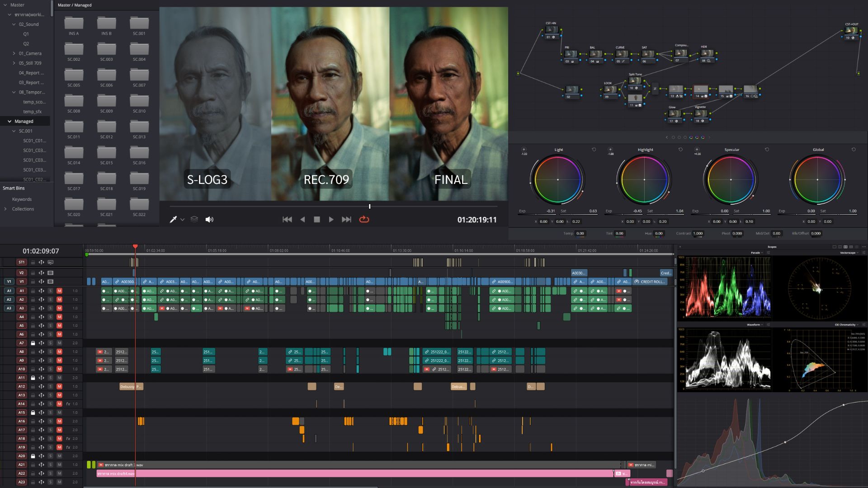
Task: Toggle mute on track A16
Action: (x=59, y=421)
